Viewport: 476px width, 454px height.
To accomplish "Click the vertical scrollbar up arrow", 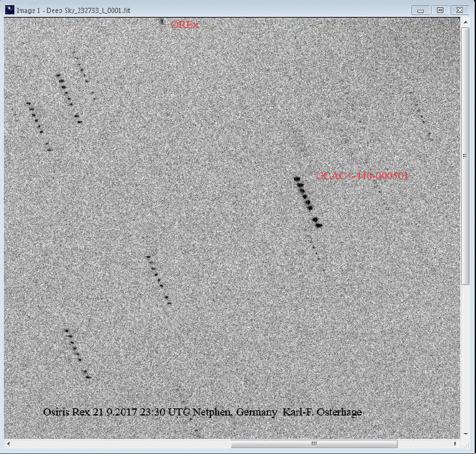I will click(466, 23).
